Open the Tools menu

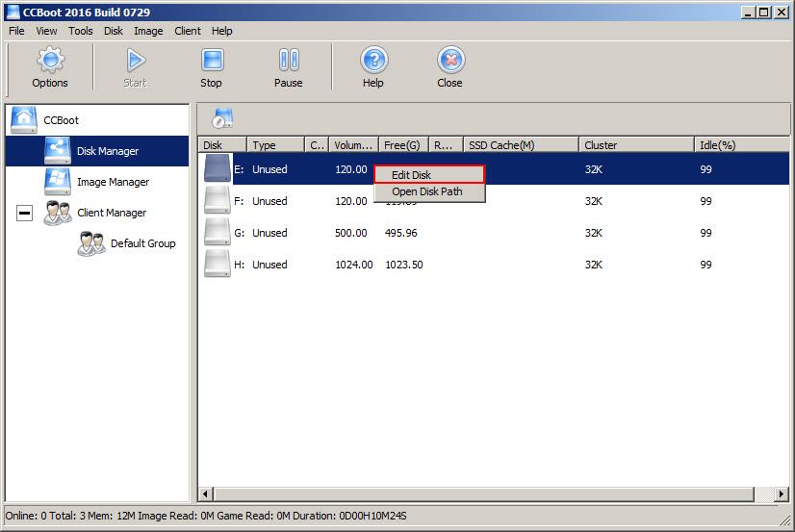tap(81, 31)
